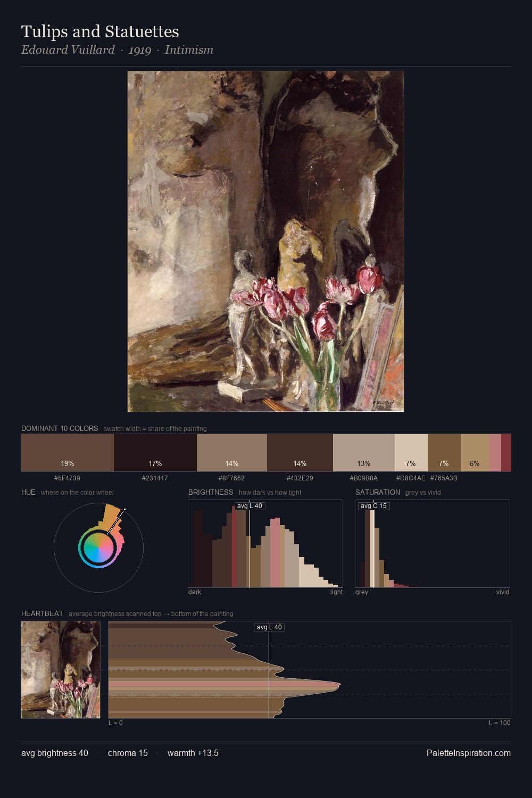Click 'where on the color wheel' caption

[77, 493]
